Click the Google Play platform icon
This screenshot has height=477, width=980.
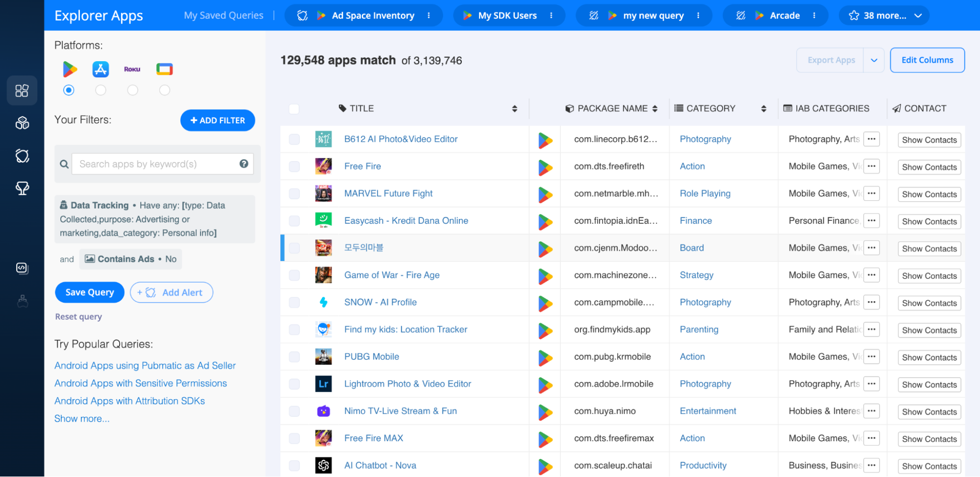coord(70,69)
